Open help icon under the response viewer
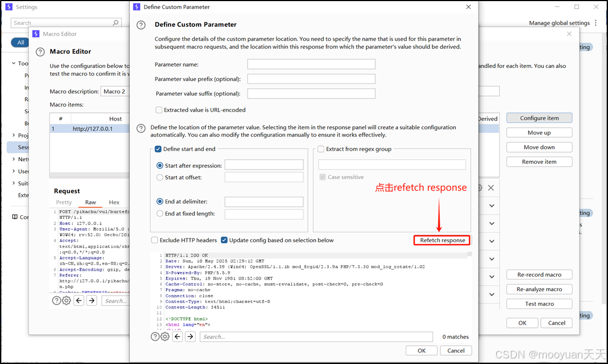Image resolution: width=608 pixels, height=364 pixels. (155, 336)
